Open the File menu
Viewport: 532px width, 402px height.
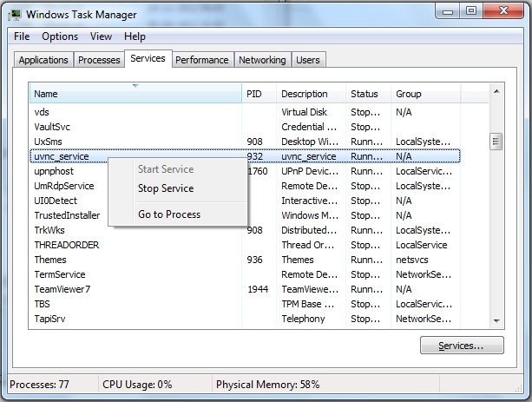(22, 36)
